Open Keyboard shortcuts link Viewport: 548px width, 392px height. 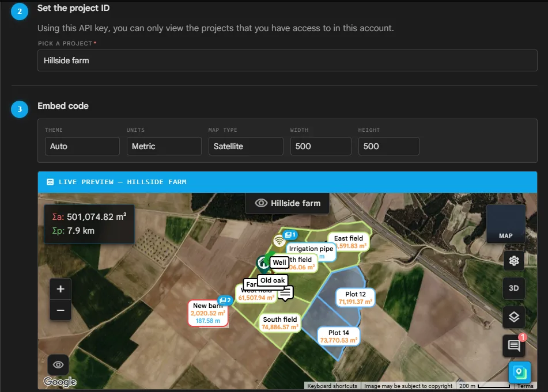(332, 386)
